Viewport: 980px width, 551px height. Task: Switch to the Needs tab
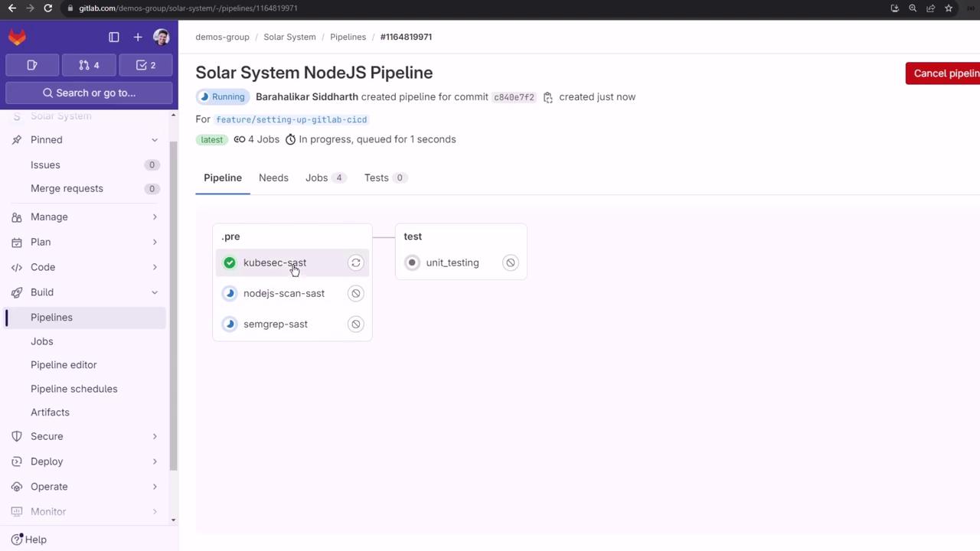[273, 178]
